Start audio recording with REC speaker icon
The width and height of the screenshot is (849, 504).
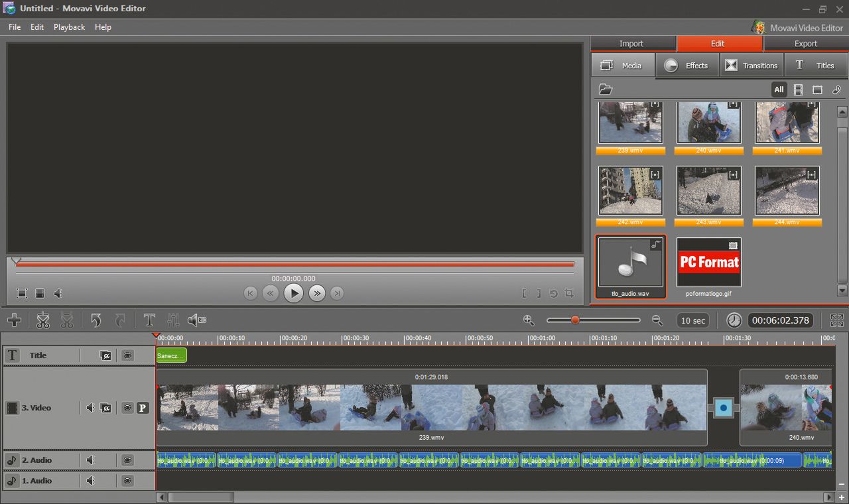click(197, 320)
